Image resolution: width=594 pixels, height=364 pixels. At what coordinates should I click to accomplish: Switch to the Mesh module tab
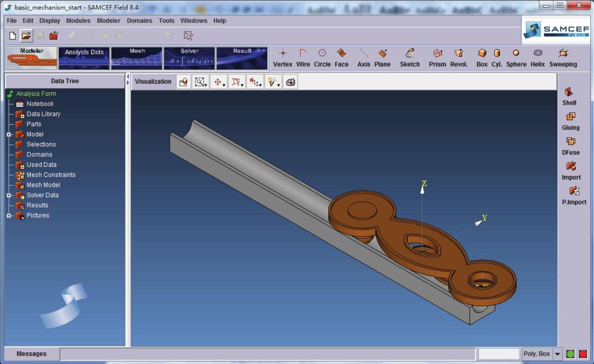click(137, 58)
